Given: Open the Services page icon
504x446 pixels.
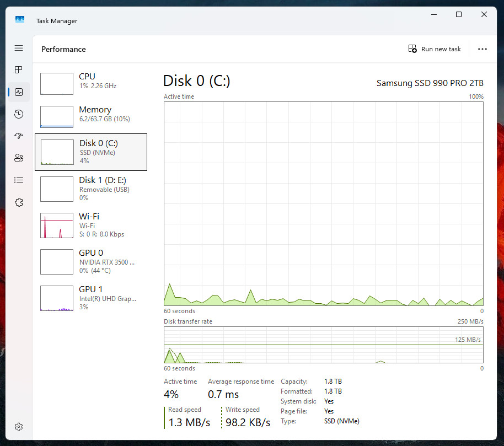Looking at the screenshot, I should click(19, 202).
